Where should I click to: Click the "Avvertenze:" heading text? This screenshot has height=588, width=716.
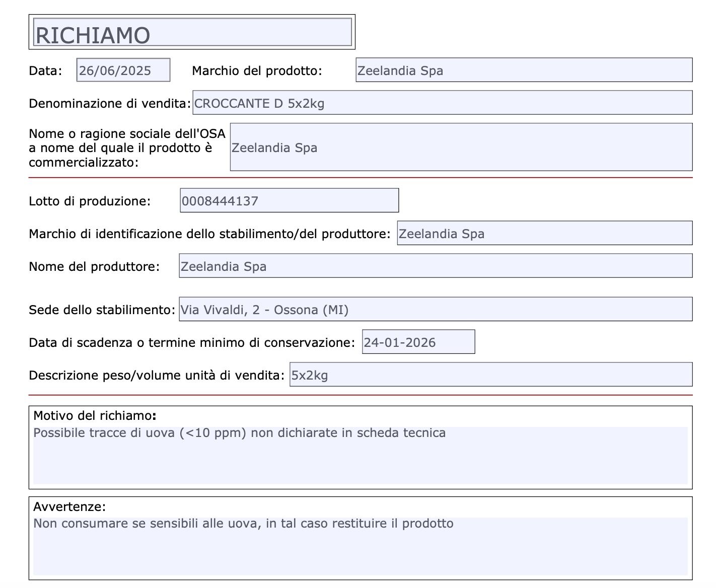click(69, 506)
